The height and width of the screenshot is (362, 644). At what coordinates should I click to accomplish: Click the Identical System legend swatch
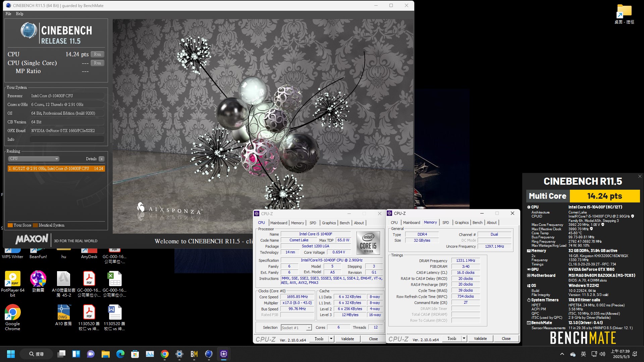click(x=35, y=225)
